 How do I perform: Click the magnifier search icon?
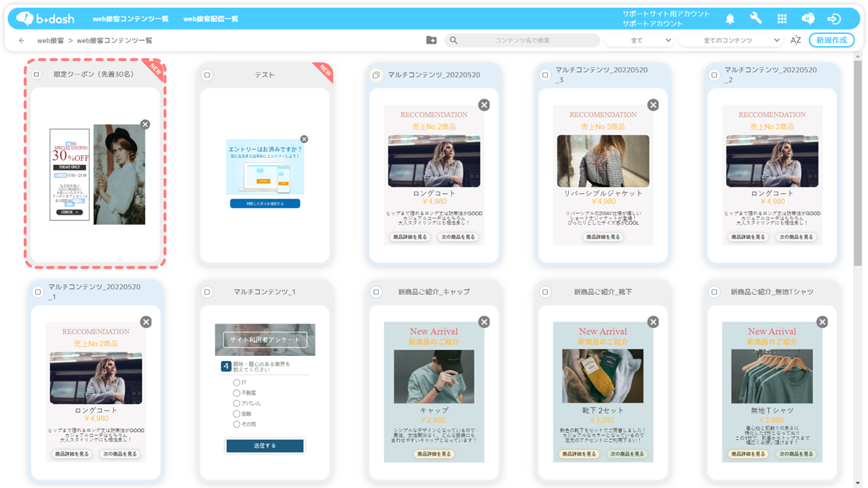(x=453, y=40)
